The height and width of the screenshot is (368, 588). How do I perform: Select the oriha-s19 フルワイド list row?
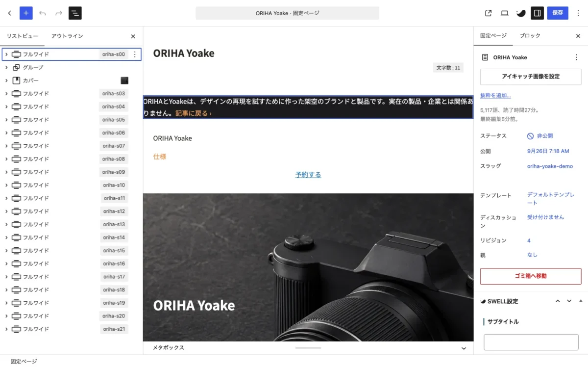(71, 303)
